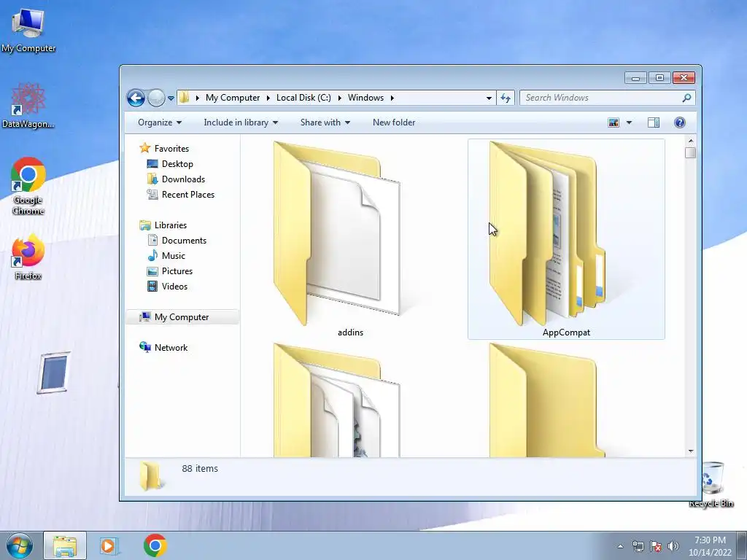
Task: Click Windows Explorer on the taskbar
Action: [65, 545]
